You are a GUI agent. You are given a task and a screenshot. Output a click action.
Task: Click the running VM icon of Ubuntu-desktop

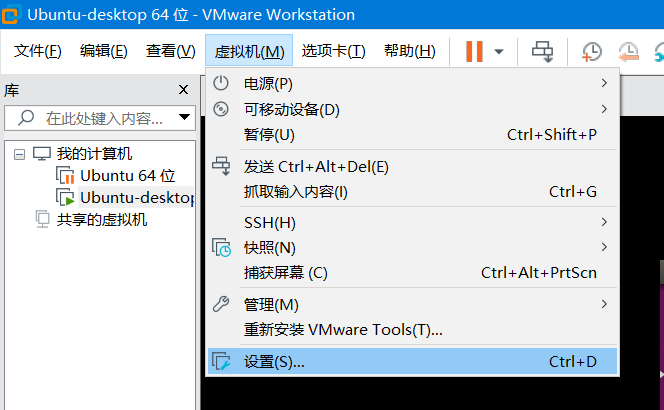(x=65, y=197)
